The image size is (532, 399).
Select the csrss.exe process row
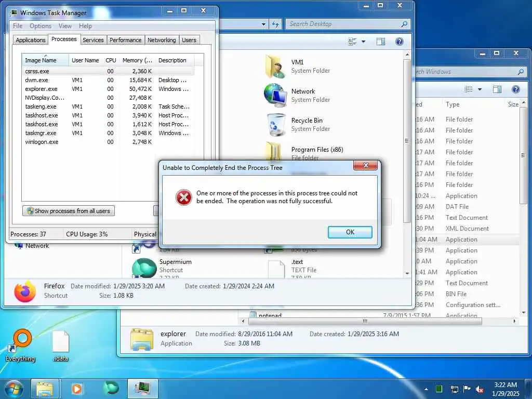[x=108, y=71]
